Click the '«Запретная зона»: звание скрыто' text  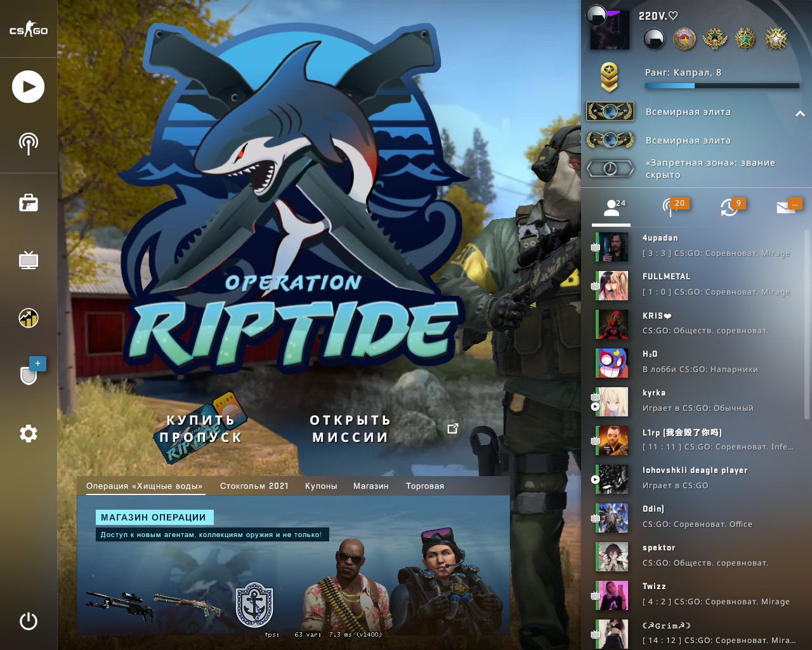710,168
